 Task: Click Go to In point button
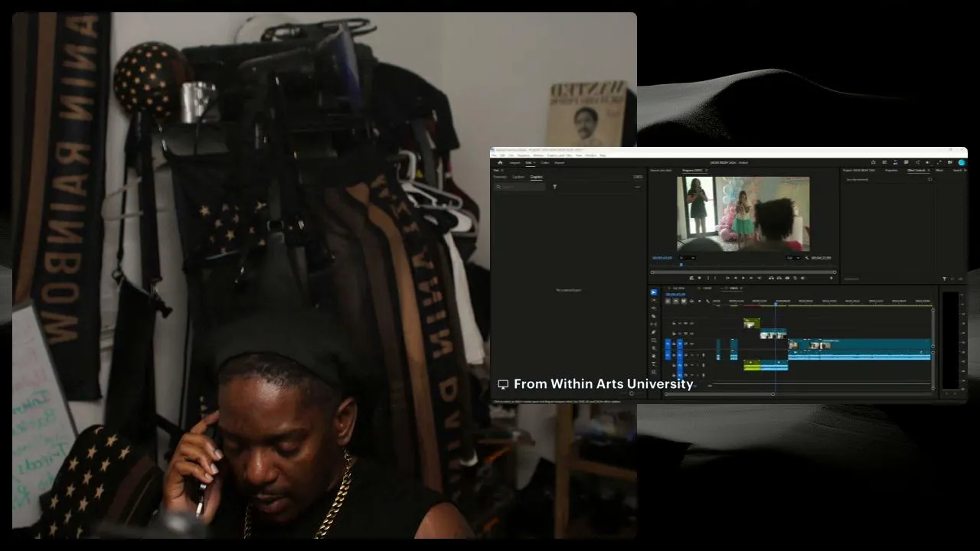click(727, 278)
